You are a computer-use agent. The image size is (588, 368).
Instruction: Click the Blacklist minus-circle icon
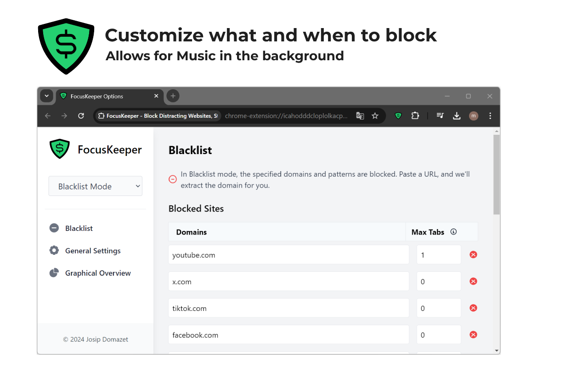click(54, 228)
